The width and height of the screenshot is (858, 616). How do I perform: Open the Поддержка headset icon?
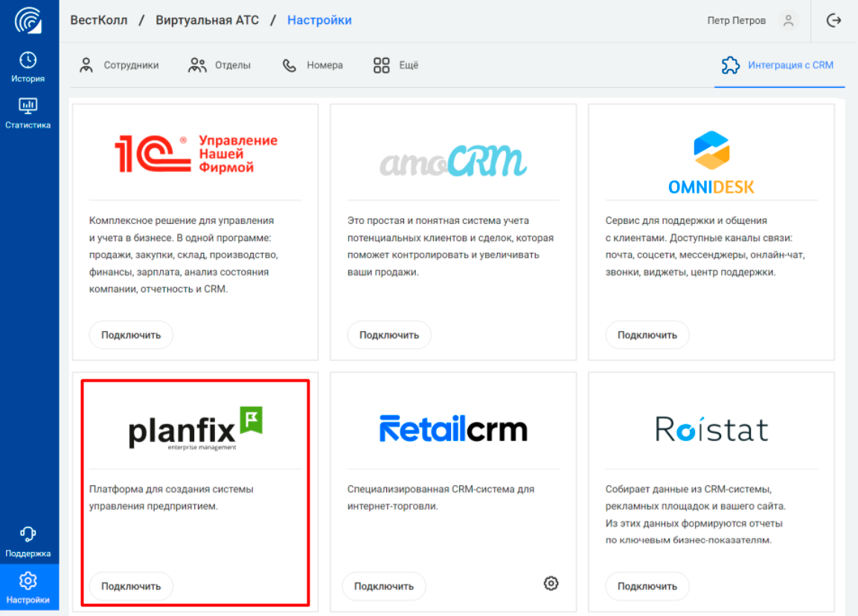(x=28, y=534)
